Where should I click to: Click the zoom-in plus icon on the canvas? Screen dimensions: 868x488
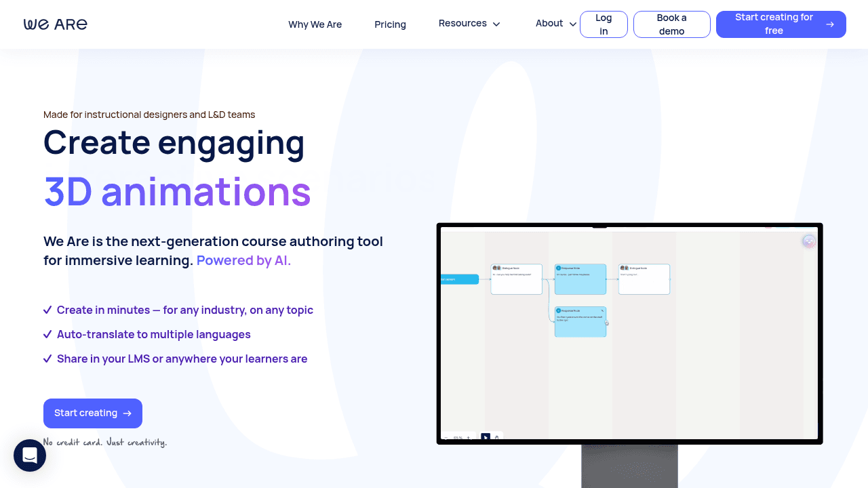(x=468, y=437)
